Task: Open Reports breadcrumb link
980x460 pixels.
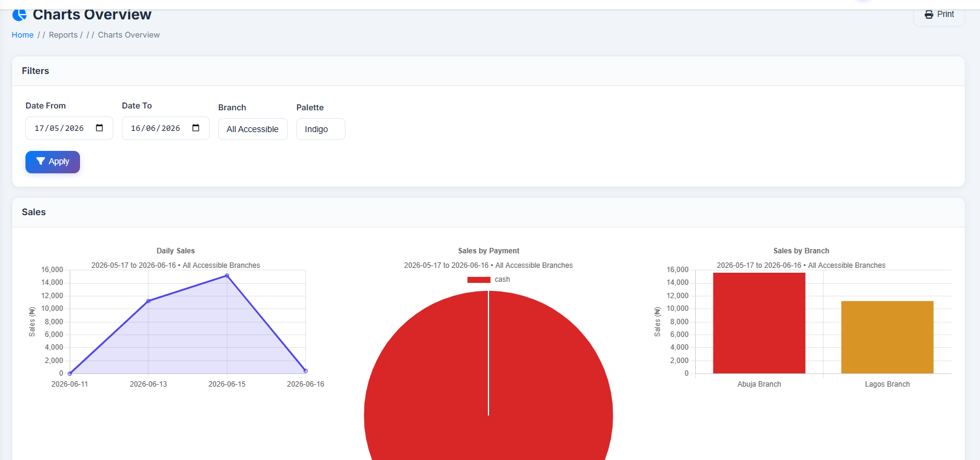Action: point(63,35)
